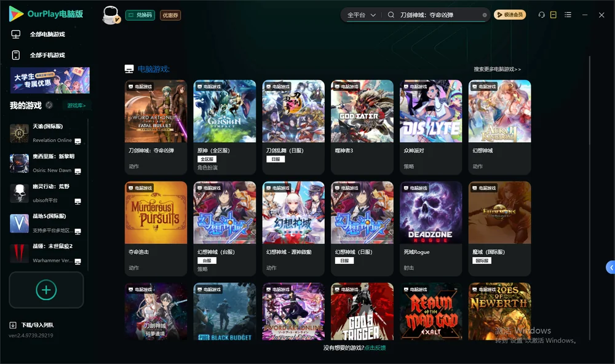Expand the blue side panel arrow

[611, 267]
